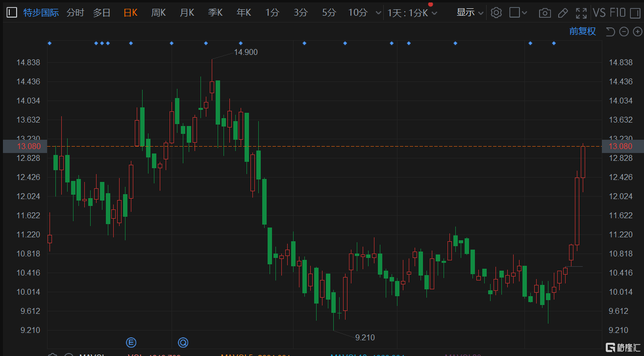The image size is (644, 356).
Task: Zoom out chart with minus icon
Action: tap(624, 31)
